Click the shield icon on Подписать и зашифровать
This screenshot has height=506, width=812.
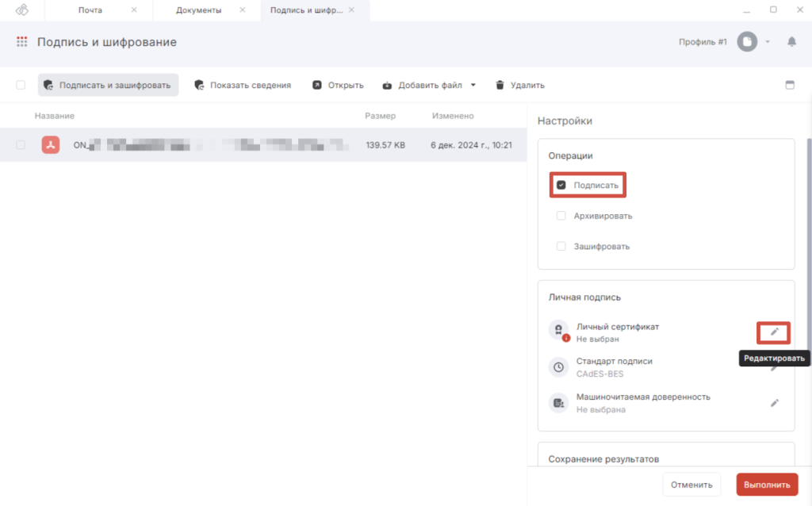[48, 85]
